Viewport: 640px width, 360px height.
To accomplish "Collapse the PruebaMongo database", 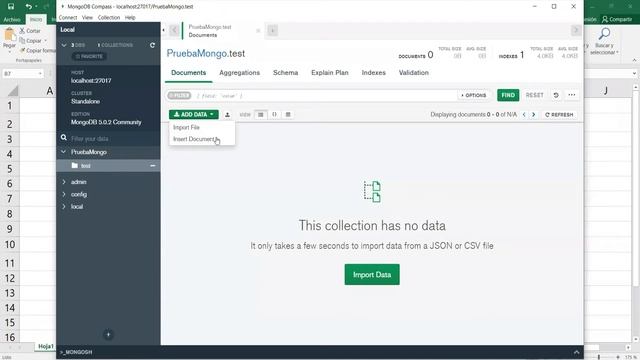I will point(64,152).
